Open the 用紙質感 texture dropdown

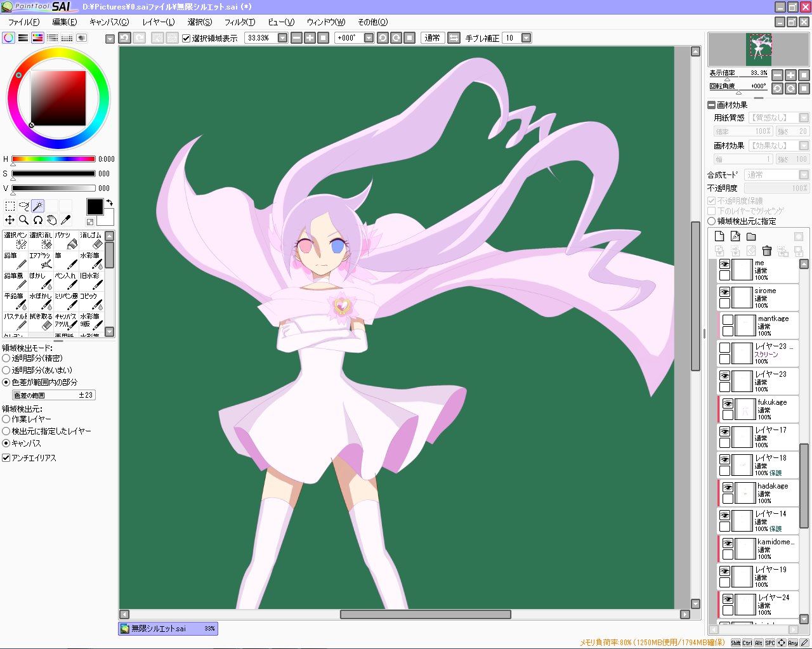[804, 117]
